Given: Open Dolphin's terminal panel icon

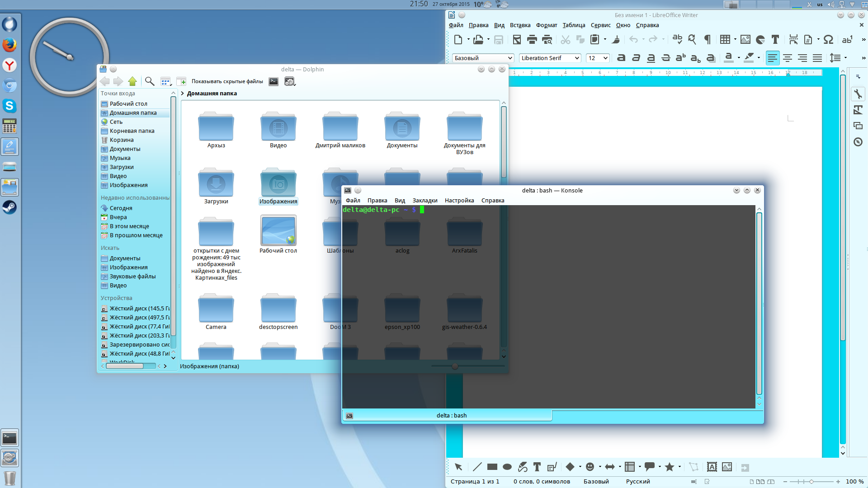Looking at the screenshot, I should coord(274,81).
